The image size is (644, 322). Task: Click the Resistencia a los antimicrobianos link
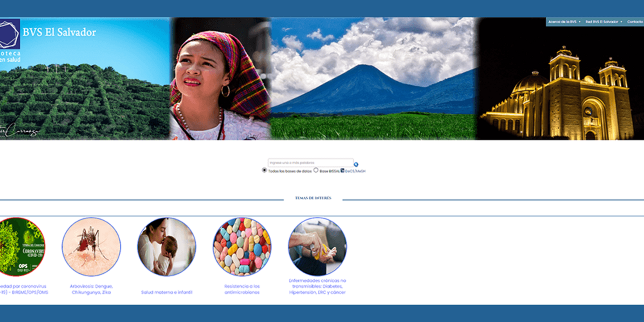[x=242, y=289]
